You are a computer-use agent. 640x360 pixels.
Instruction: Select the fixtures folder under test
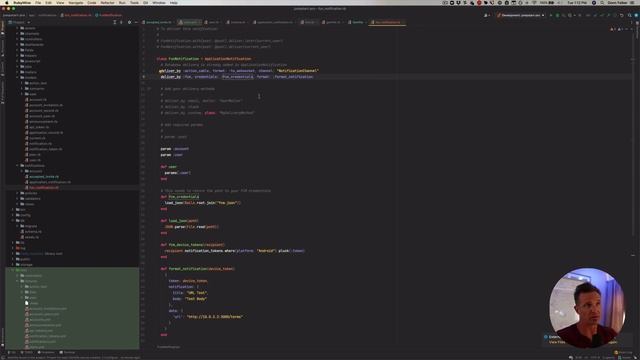(x=30, y=281)
